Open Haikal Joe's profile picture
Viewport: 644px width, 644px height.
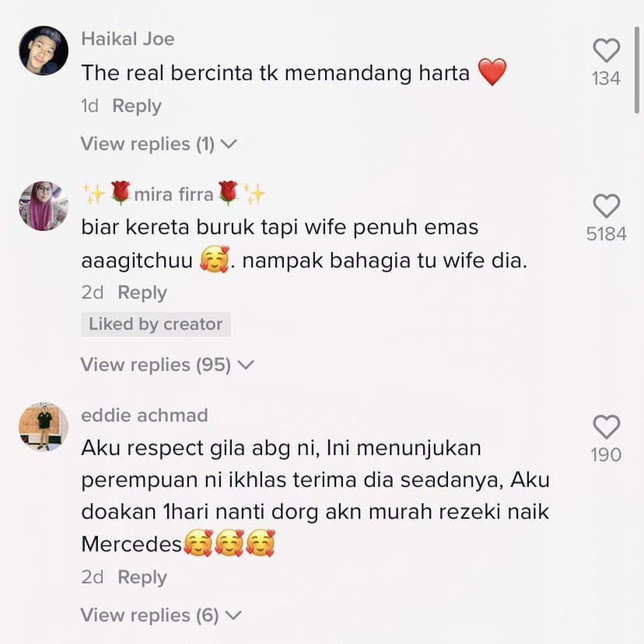pos(44,51)
